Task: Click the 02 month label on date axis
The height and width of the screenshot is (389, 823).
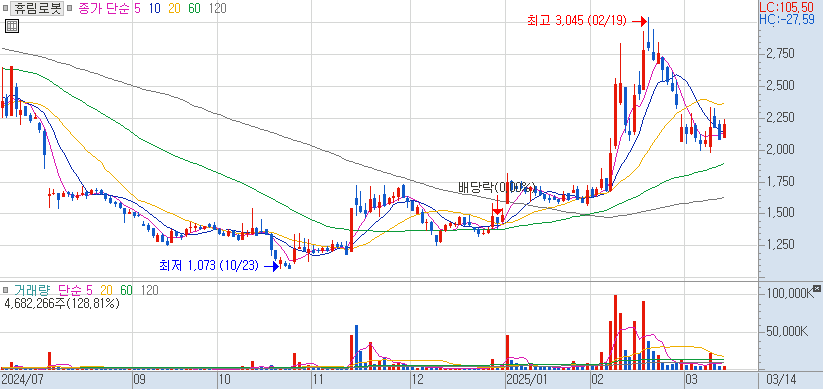Action: click(x=596, y=380)
